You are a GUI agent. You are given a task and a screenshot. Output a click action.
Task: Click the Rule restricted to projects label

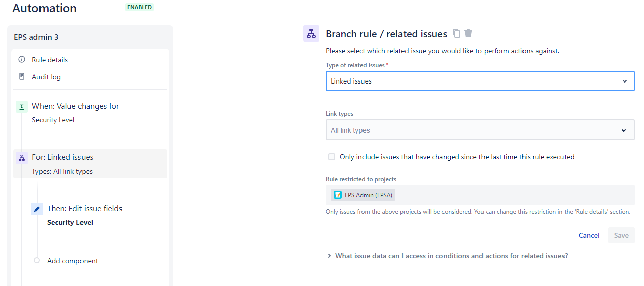click(x=361, y=179)
